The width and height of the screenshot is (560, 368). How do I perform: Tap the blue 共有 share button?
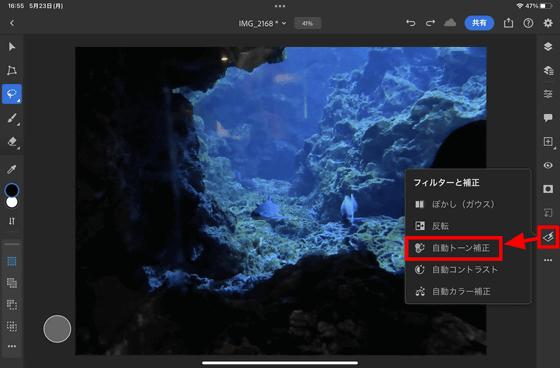coord(479,23)
